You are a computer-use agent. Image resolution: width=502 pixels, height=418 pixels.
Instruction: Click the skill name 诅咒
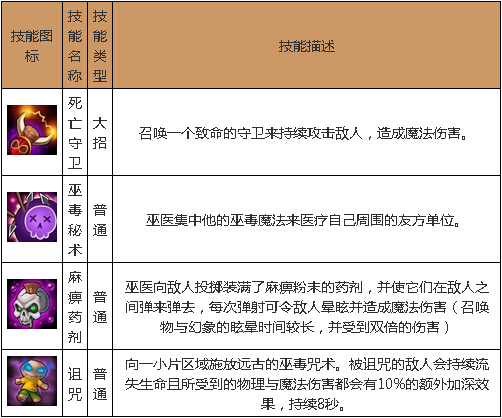[x=75, y=384]
